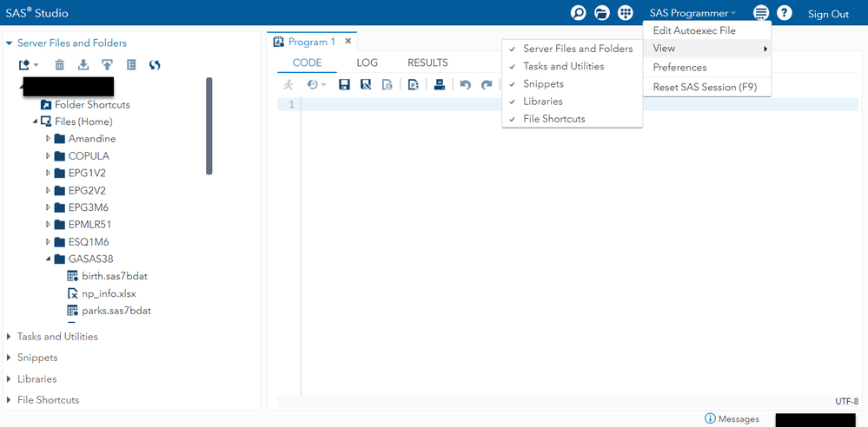Open the Help question mark icon
868x427 pixels.
[785, 13]
